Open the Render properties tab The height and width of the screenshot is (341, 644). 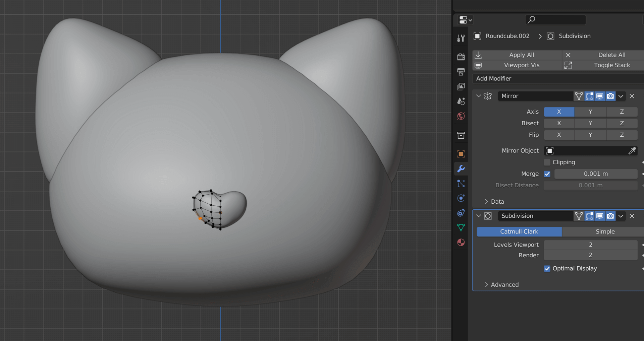[461, 57]
